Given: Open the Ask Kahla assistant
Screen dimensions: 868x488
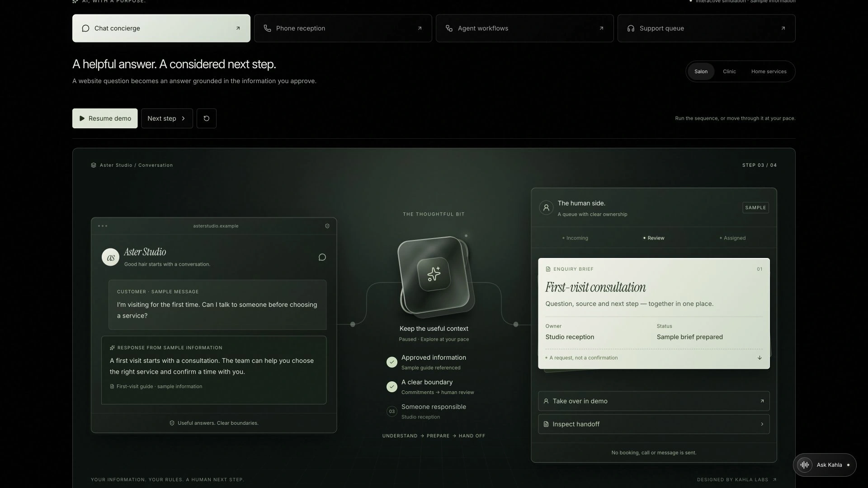Looking at the screenshot, I should pos(825,465).
